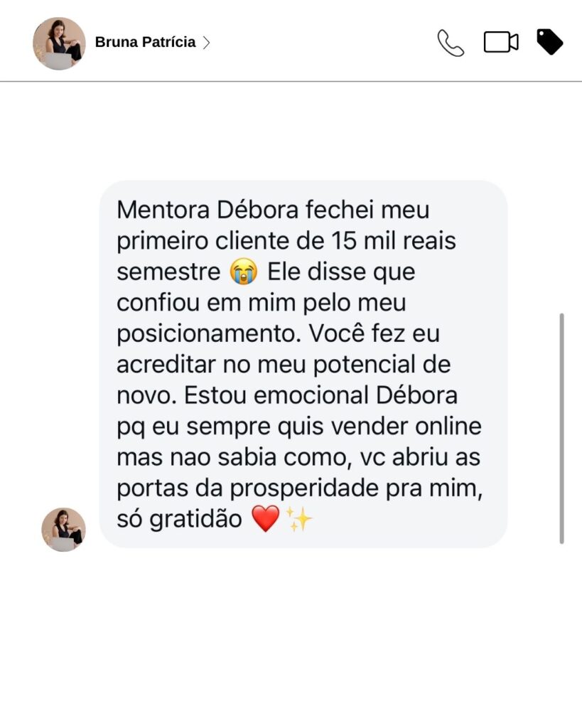This screenshot has height=728, width=582.
Task: Click the red heart emoji in the message
Action: click(x=266, y=520)
